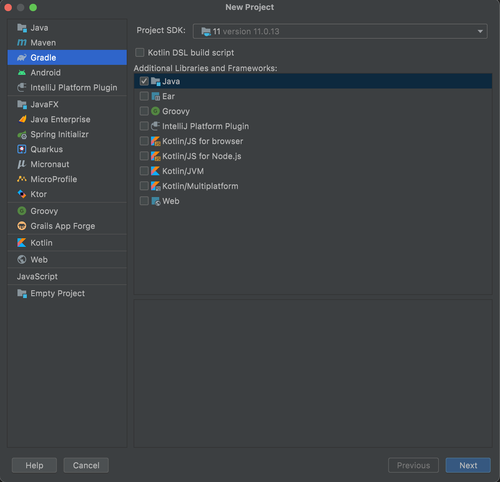Check the Ear framework checkbox
Viewport: 500px width, 482px height.
pos(144,96)
